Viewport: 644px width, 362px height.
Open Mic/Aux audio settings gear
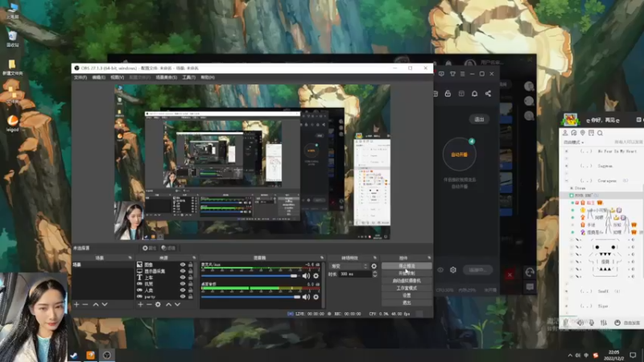point(316,276)
